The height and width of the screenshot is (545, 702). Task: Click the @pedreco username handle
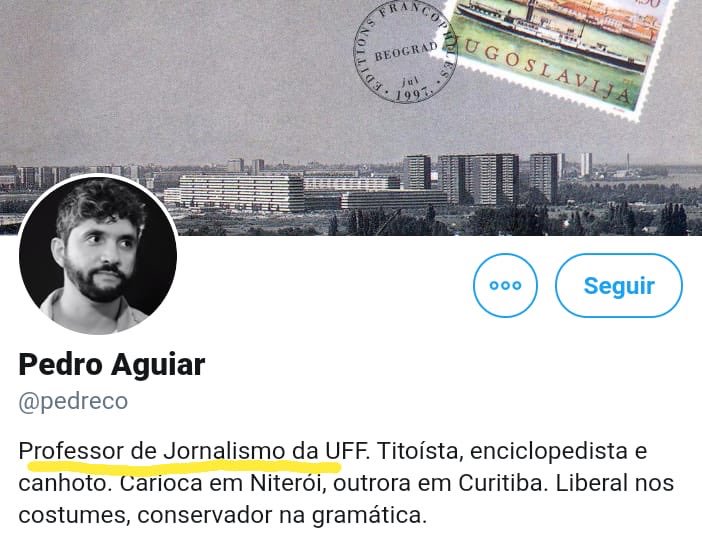tap(73, 401)
